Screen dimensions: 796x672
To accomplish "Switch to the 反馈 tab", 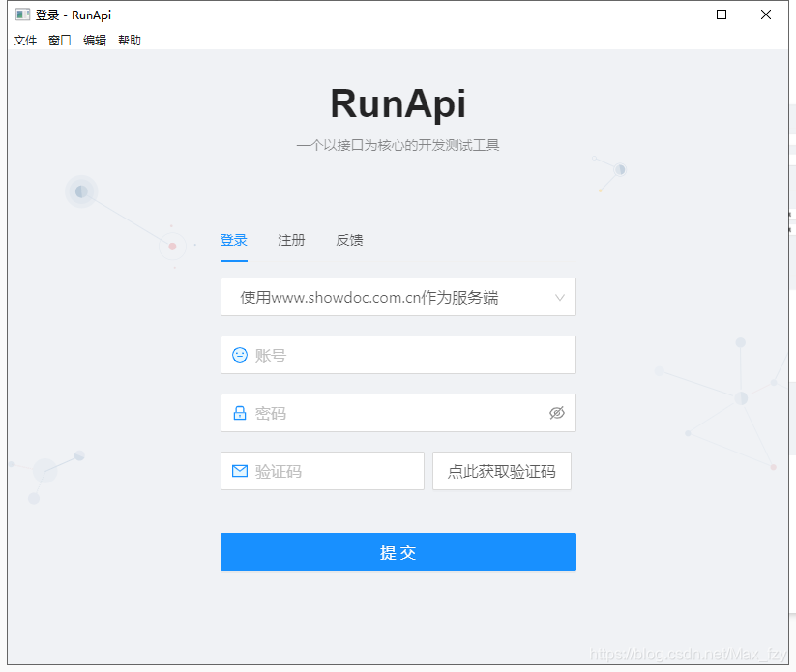I will 349,240.
